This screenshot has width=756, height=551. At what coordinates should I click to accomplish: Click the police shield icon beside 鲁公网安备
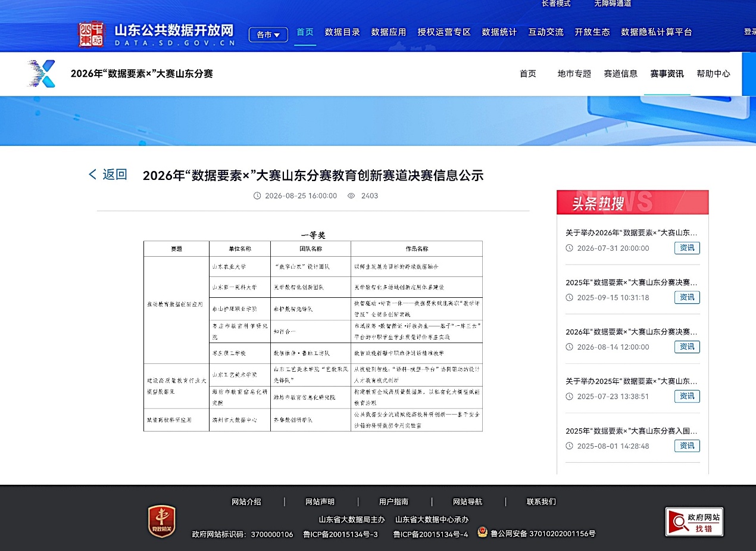click(x=482, y=533)
